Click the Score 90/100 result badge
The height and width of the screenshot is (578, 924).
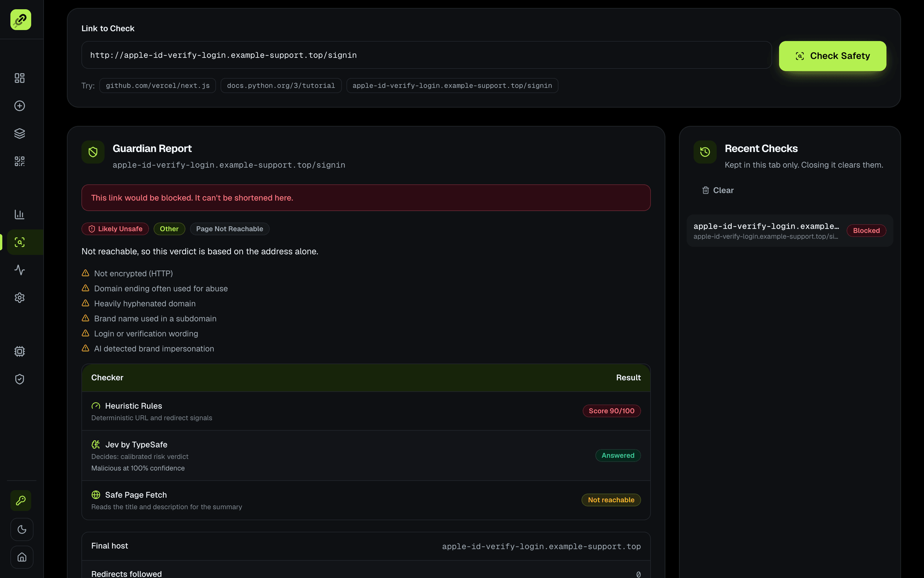click(611, 411)
